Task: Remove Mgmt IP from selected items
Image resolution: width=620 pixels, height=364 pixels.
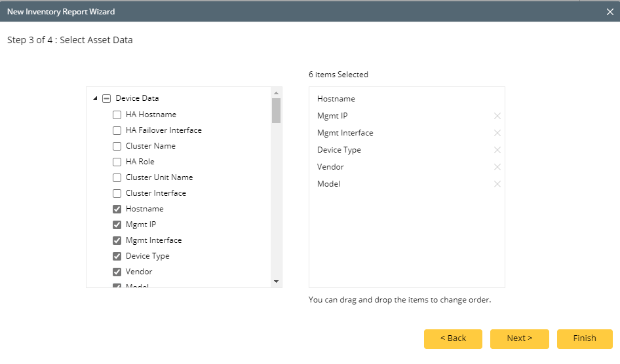Action: [497, 116]
